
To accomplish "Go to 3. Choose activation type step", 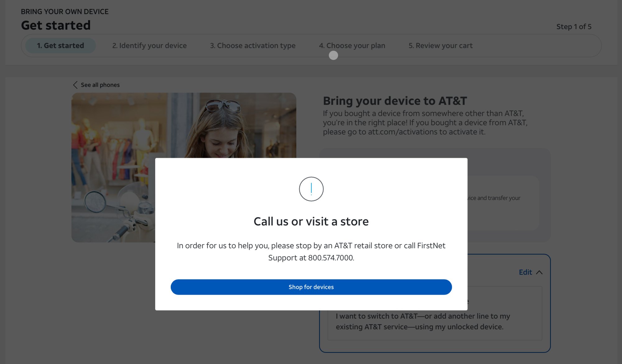I will [x=253, y=46].
